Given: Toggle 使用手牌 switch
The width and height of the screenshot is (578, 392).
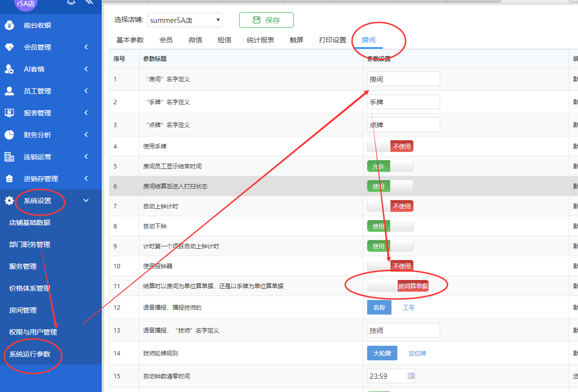Looking at the screenshot, I should point(390,147).
